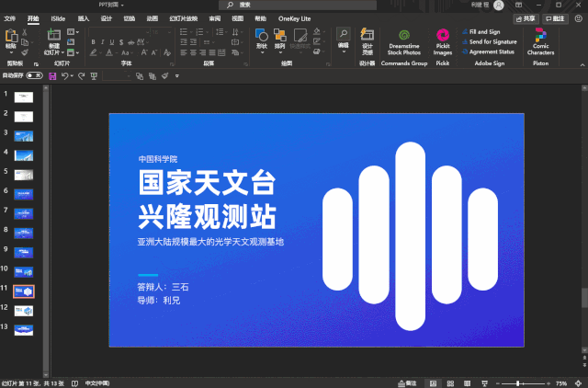The image size is (588, 388).
Task: Click the font color A swatch
Action: coord(109,53)
